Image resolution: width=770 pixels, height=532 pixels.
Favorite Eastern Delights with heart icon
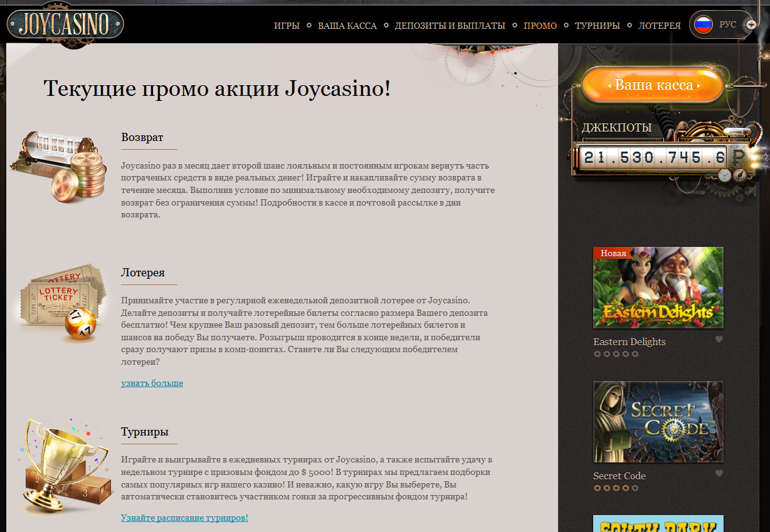(719, 340)
